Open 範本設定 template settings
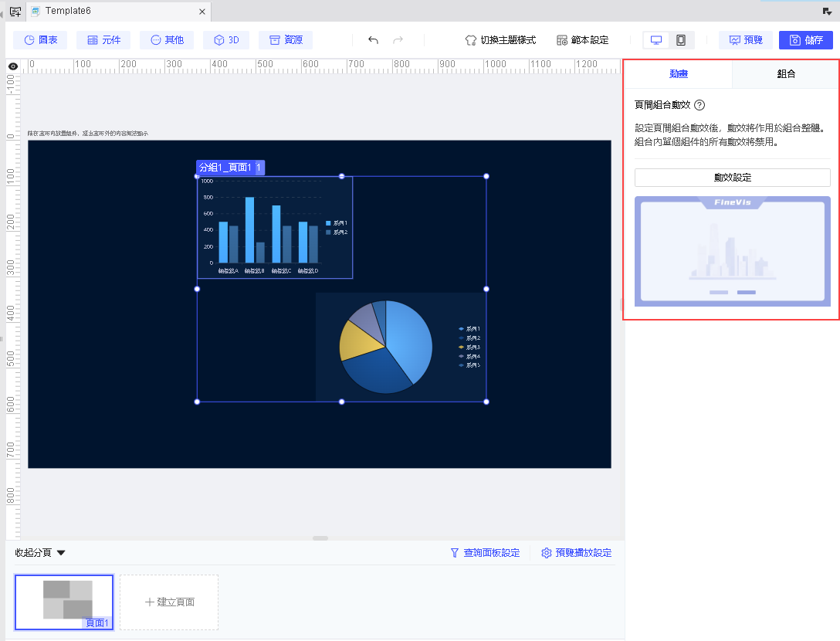This screenshot has width=840, height=641. click(582, 40)
